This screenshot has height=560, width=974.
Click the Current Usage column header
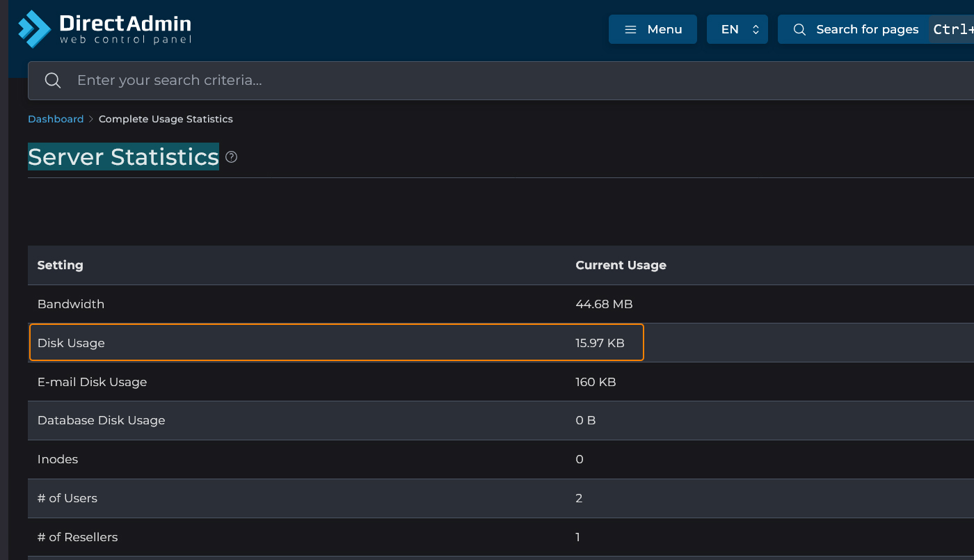coord(621,265)
